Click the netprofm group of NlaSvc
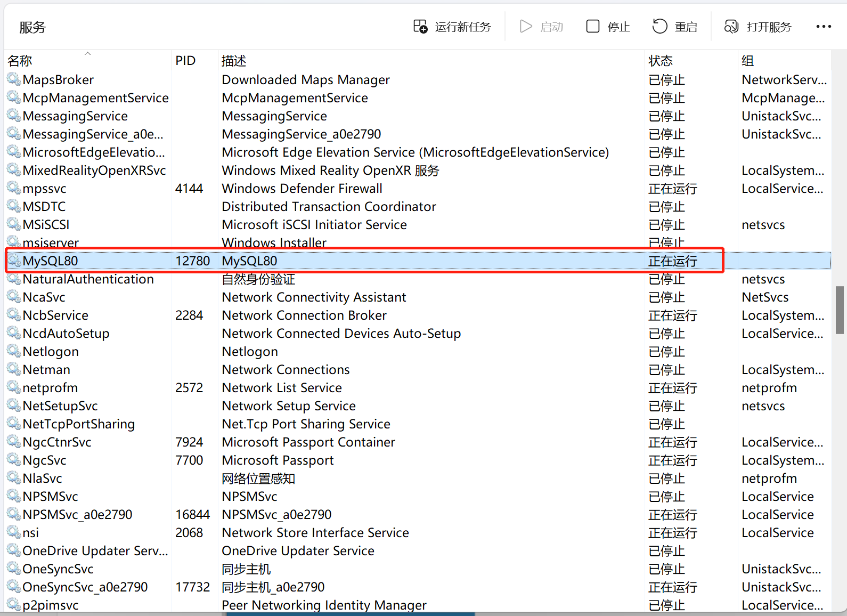 point(769,478)
